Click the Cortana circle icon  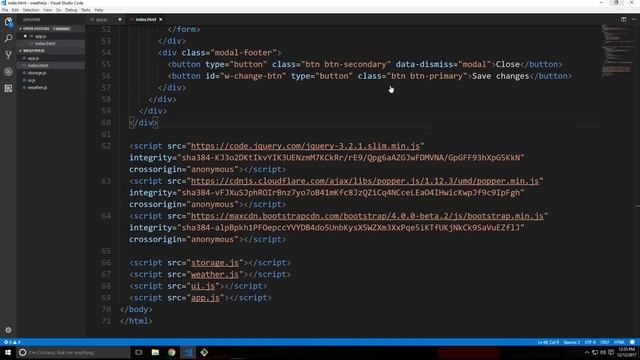click(22, 352)
